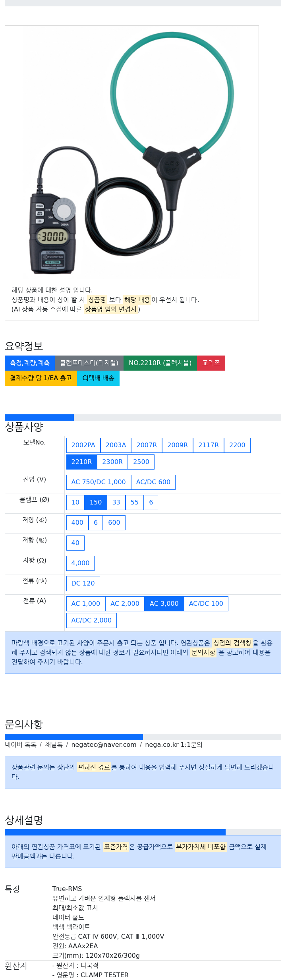Image resolution: width=286 pixels, height=980 pixels.
Task: Pick DC 120 mA current option
Action: [83, 583]
